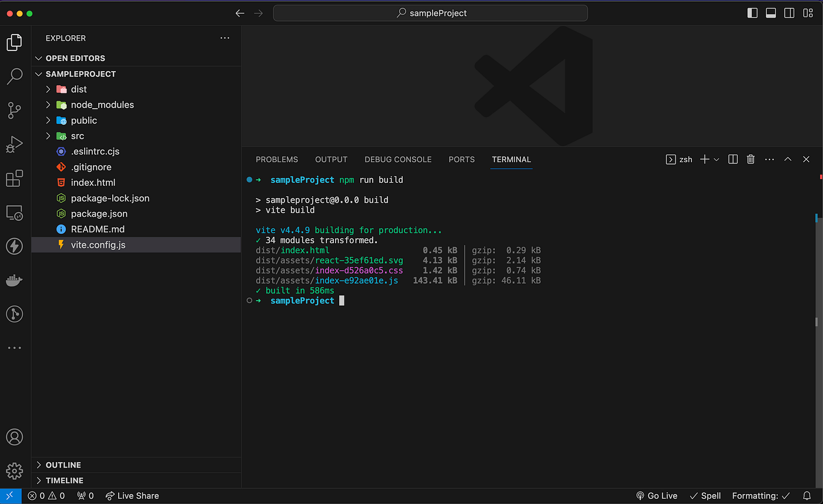Toggle primary sidebar visibility in title bar
This screenshot has width=823, height=504.
(x=752, y=13)
